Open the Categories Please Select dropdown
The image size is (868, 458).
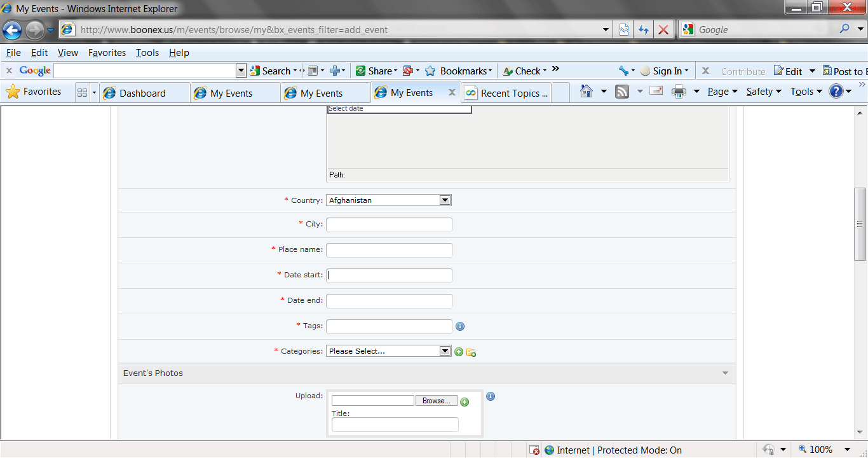point(445,351)
